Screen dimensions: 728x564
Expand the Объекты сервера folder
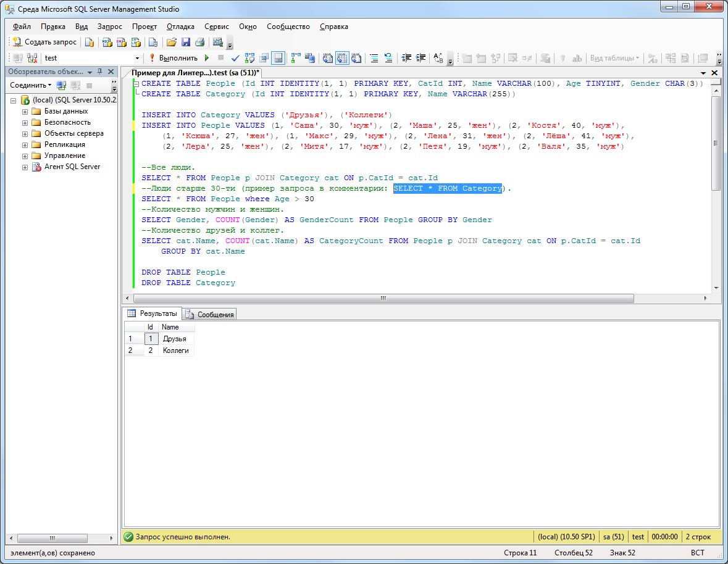(25, 133)
